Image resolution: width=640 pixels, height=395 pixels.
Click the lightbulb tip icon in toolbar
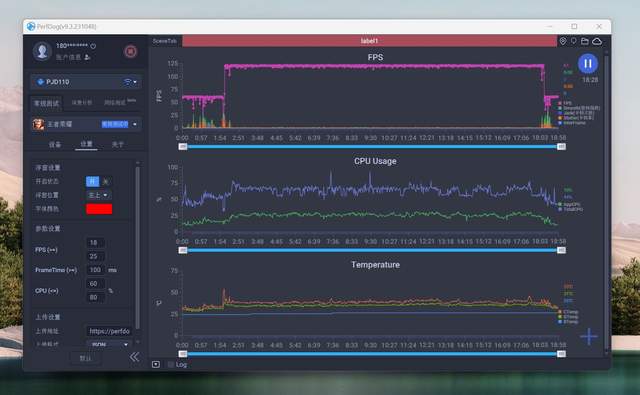click(x=574, y=41)
